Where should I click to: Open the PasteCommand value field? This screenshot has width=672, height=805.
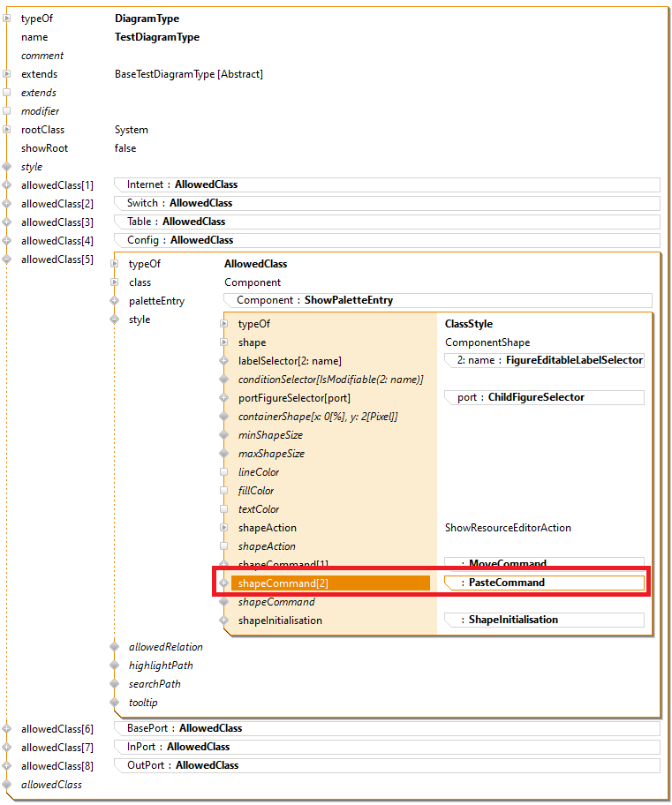(544, 583)
